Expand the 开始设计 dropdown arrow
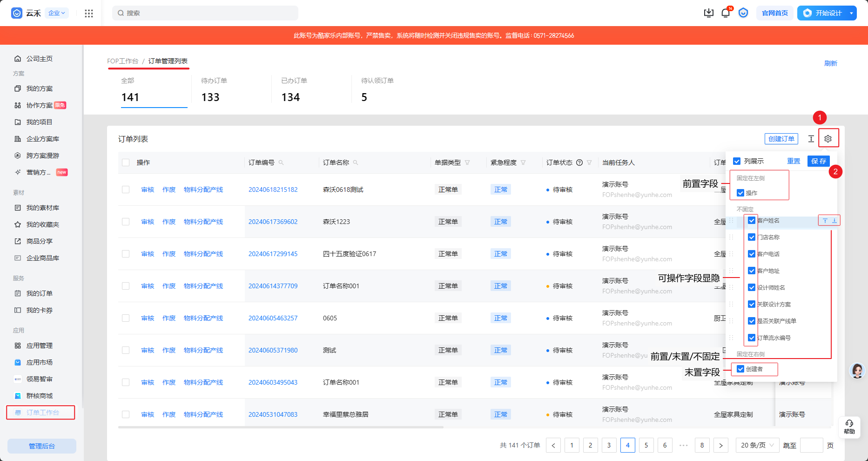868x461 pixels. tap(851, 13)
